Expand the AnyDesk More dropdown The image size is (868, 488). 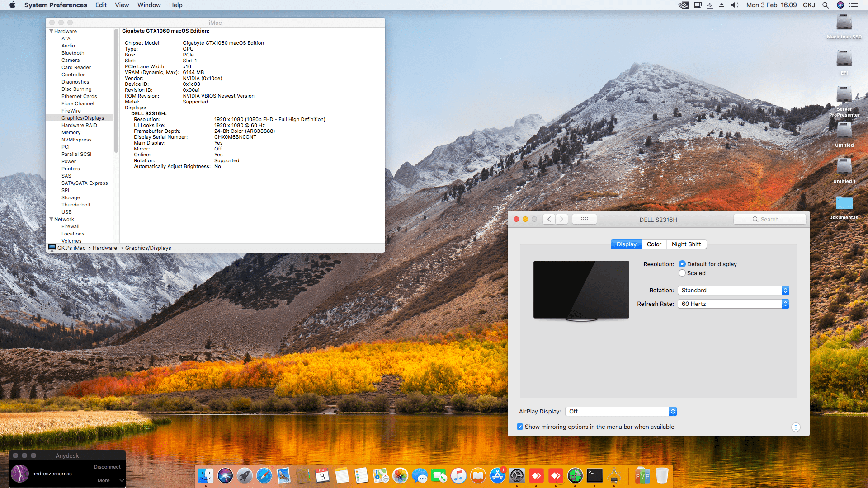pos(107,480)
